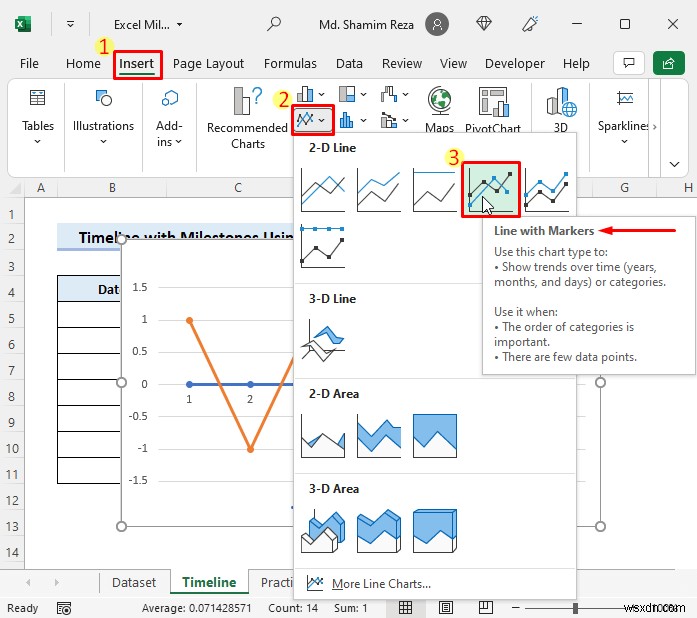Switch to the Home tab

83,64
